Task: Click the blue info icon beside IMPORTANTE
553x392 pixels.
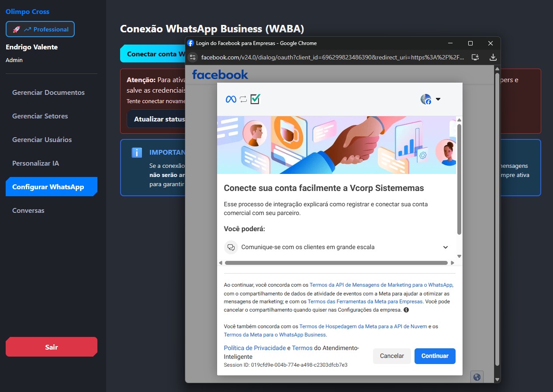Action: point(137,153)
